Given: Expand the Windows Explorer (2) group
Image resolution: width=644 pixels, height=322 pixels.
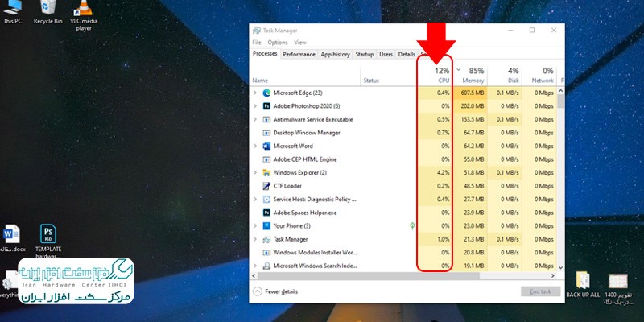Looking at the screenshot, I should pyautogui.click(x=255, y=172).
